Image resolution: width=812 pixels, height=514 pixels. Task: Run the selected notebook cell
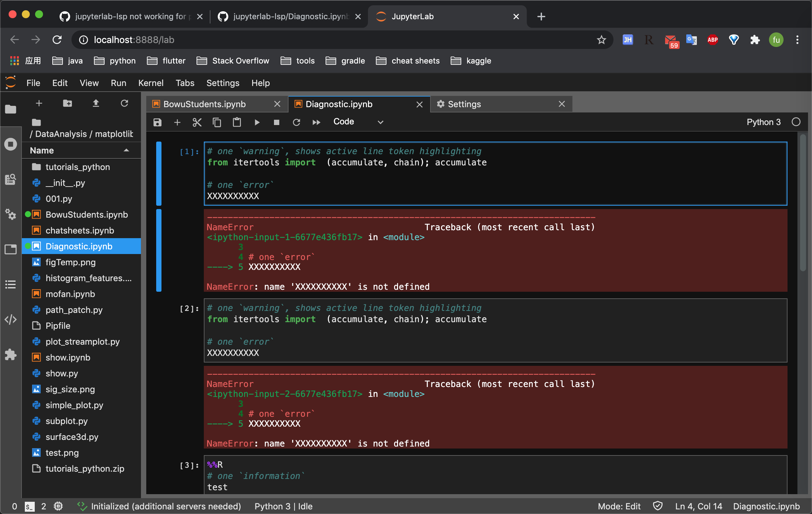pyautogui.click(x=257, y=122)
